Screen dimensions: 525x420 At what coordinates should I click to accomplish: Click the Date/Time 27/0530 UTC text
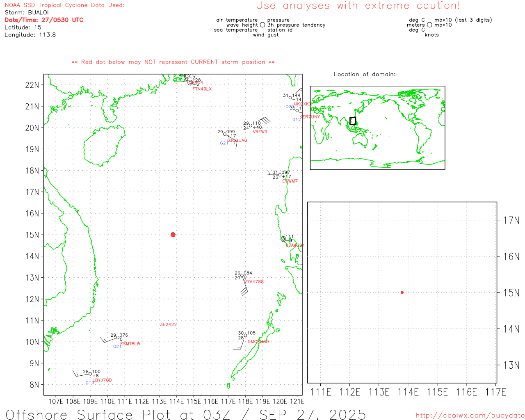point(44,20)
